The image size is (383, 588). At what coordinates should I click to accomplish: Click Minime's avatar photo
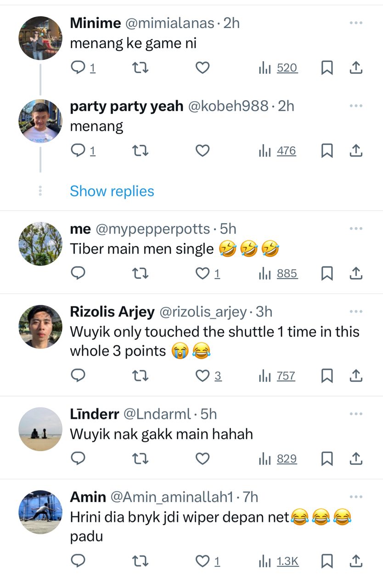click(40, 38)
